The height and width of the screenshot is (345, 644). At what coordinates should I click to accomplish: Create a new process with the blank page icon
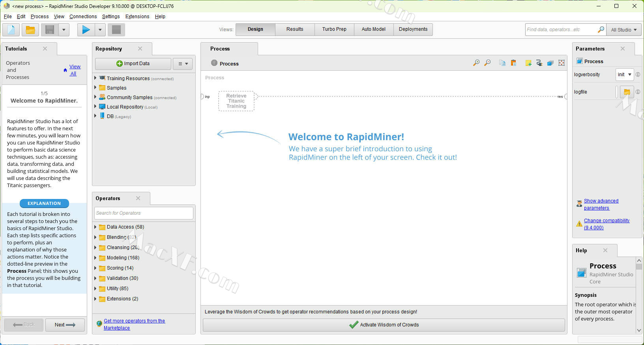pyautogui.click(x=11, y=30)
